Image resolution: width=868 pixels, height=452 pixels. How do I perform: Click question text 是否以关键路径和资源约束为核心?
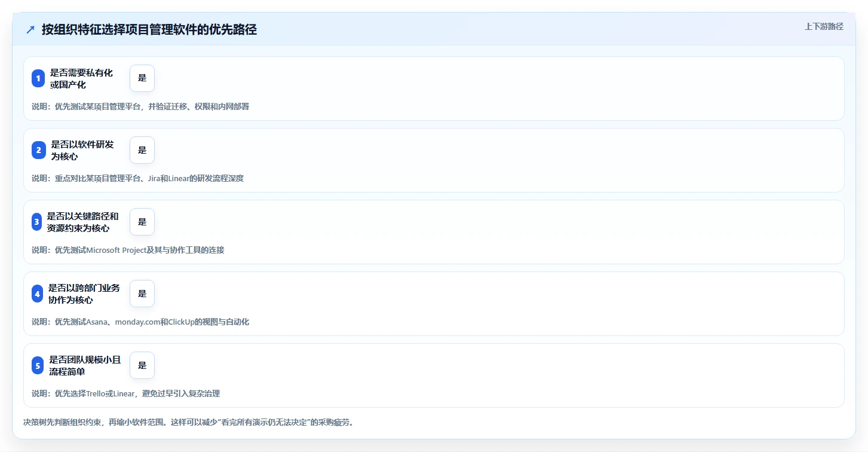click(x=83, y=222)
